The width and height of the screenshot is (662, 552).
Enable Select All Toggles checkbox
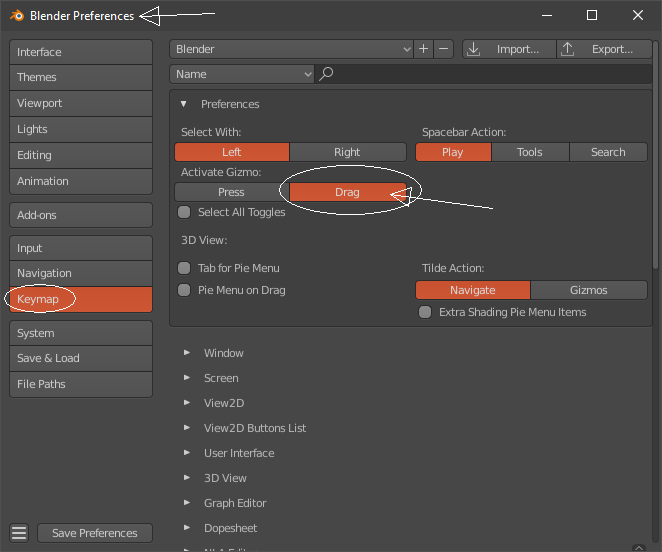tap(184, 212)
